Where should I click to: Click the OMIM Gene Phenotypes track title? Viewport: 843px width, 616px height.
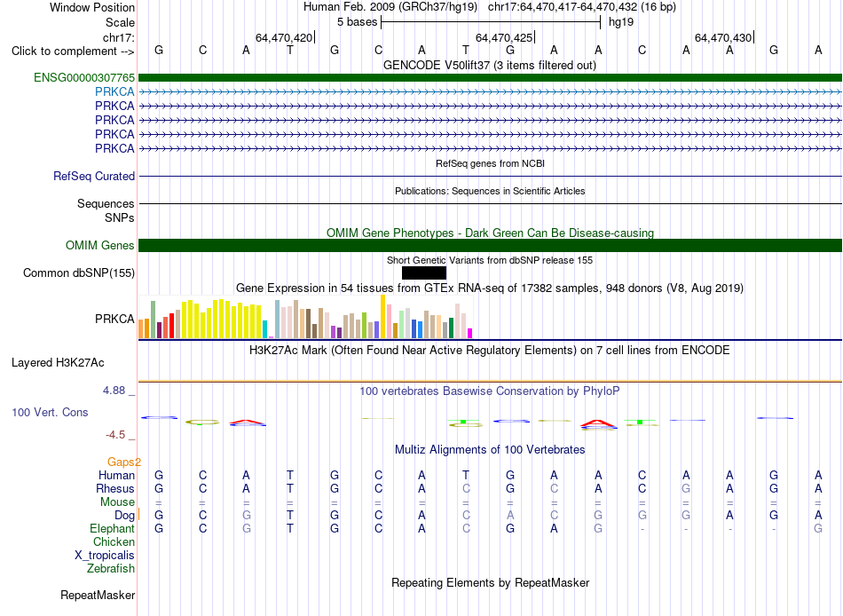click(491, 233)
